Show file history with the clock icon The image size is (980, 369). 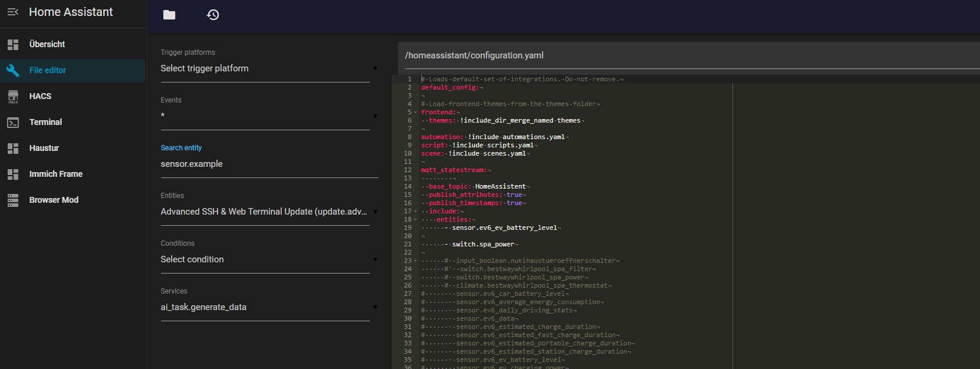point(213,15)
